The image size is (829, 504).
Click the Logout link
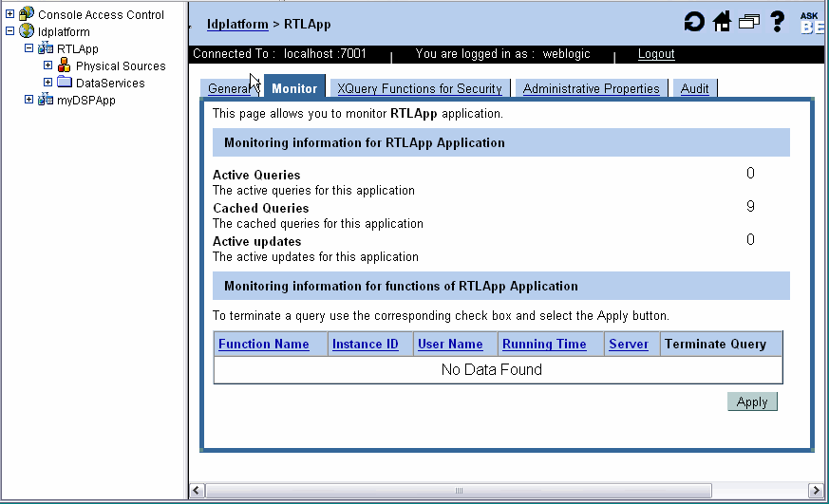coord(656,54)
